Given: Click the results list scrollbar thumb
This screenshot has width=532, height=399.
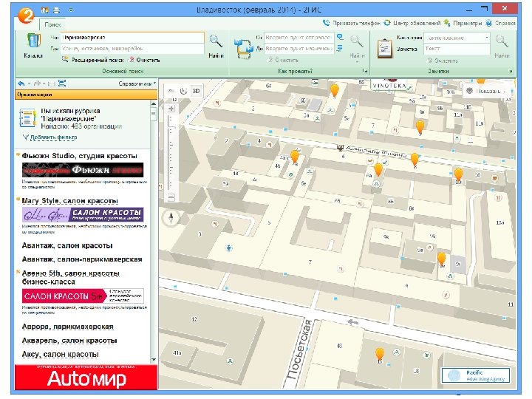Looking at the screenshot, I should point(154,114).
